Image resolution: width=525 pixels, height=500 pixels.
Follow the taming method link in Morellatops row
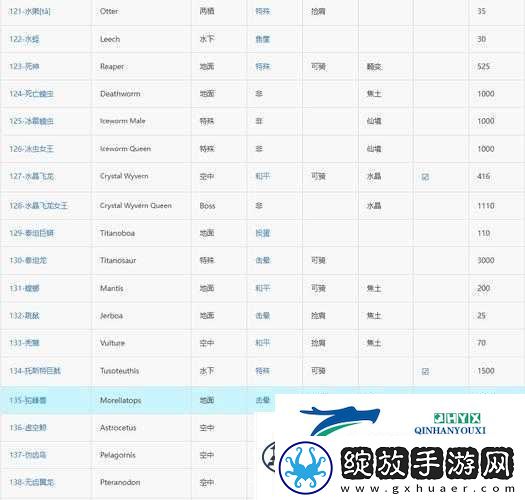pos(263,400)
